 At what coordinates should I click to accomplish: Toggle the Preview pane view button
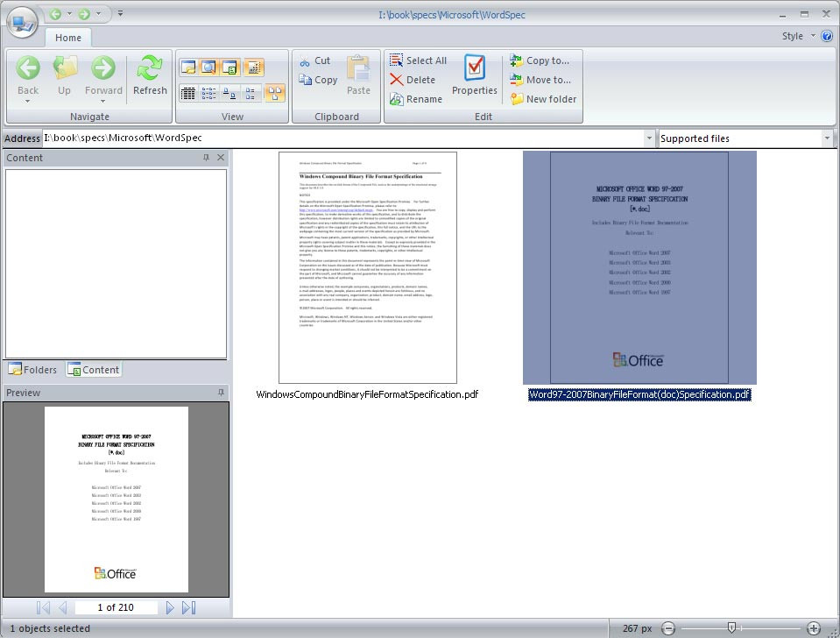click(x=209, y=67)
